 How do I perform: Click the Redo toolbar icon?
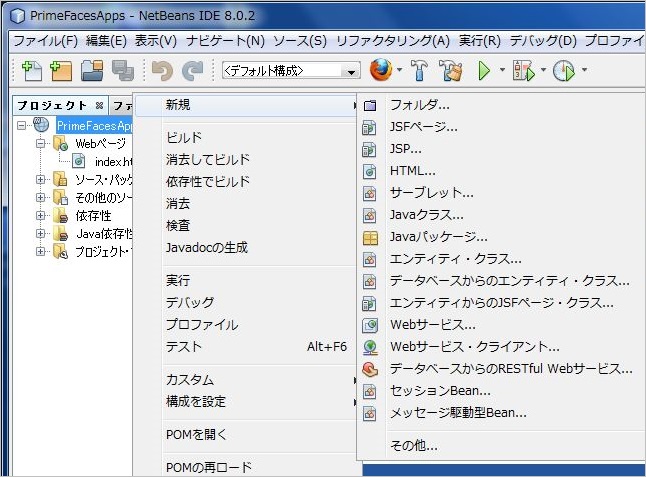click(x=192, y=71)
